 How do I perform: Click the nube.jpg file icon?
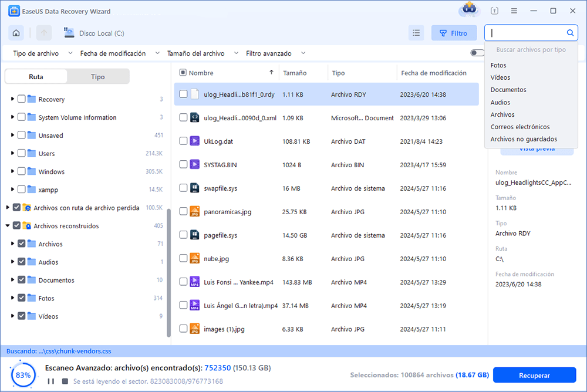(195, 258)
